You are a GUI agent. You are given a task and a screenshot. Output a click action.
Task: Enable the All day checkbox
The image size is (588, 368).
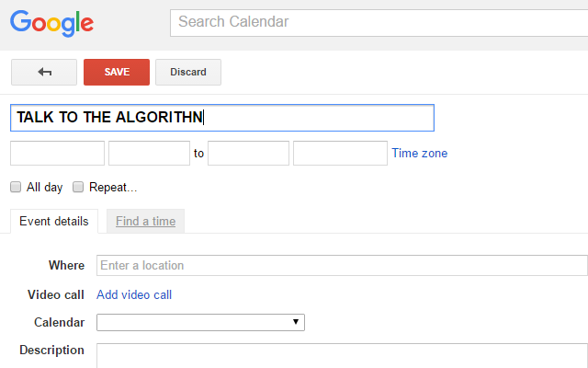tap(16, 187)
